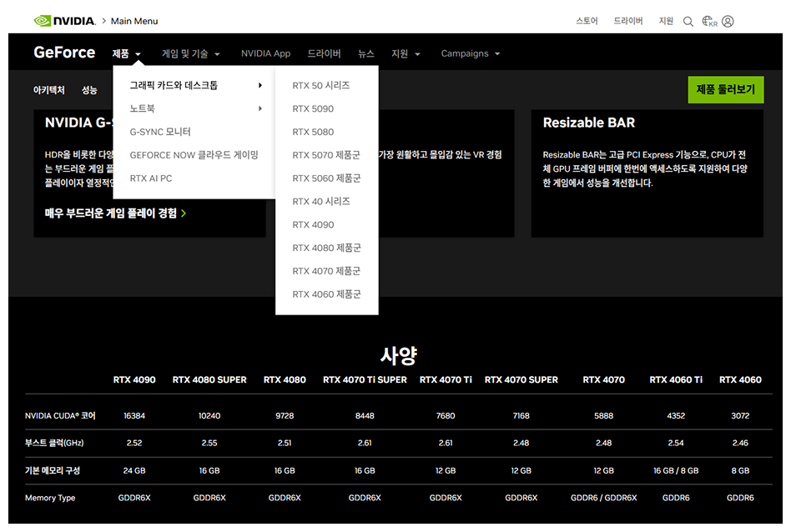The image size is (791, 532).
Task: Choose RTX 5060 제품군 in submenu
Action: 326,178
